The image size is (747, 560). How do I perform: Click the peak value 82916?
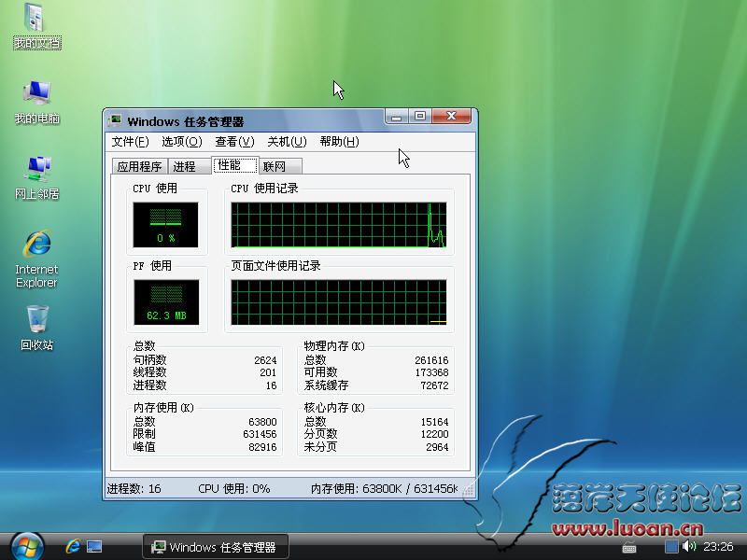262,447
